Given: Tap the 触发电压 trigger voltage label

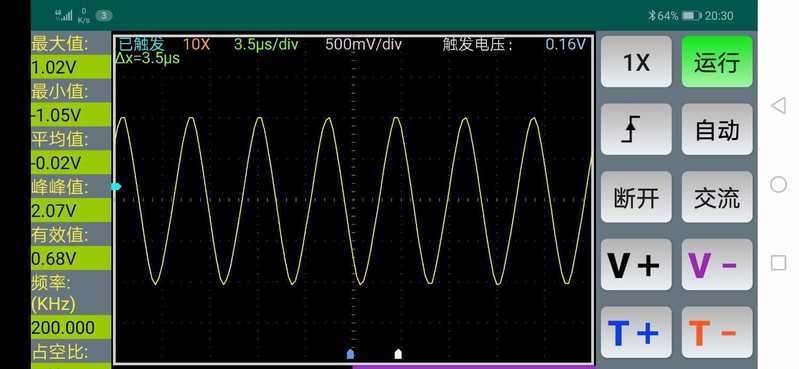Looking at the screenshot, I should (x=477, y=44).
